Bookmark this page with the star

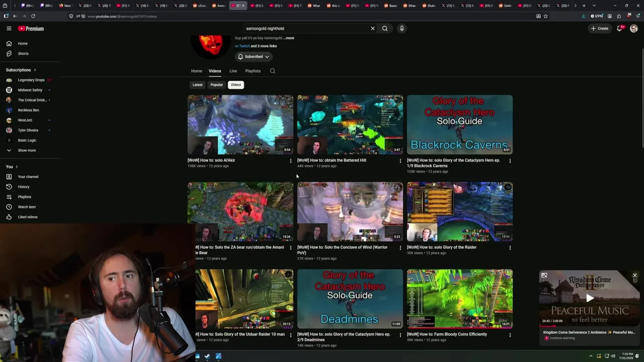tap(545, 16)
